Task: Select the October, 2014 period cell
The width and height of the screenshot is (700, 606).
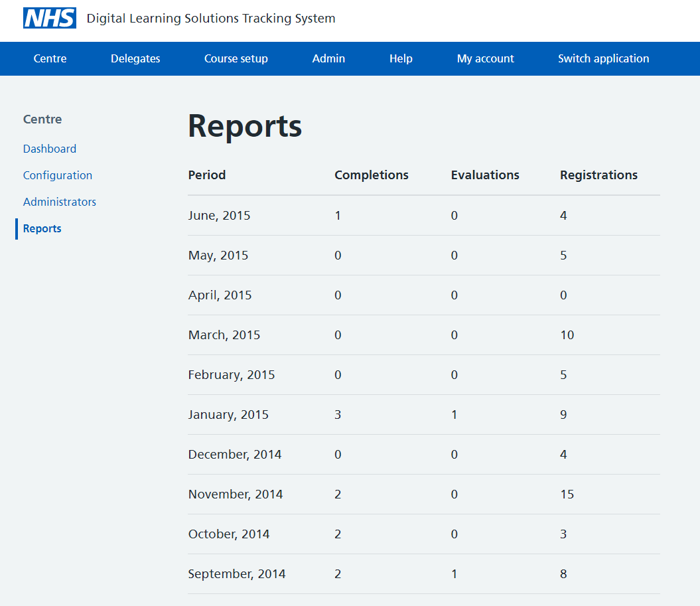Action: tap(228, 534)
